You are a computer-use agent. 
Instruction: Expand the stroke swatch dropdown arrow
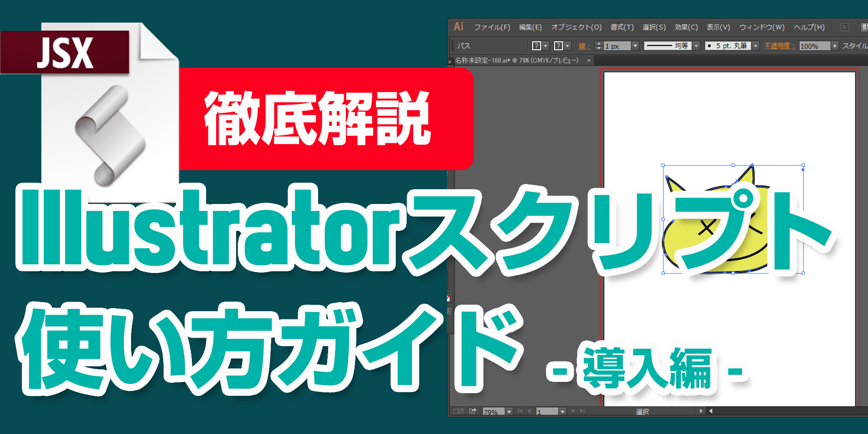coord(568,46)
